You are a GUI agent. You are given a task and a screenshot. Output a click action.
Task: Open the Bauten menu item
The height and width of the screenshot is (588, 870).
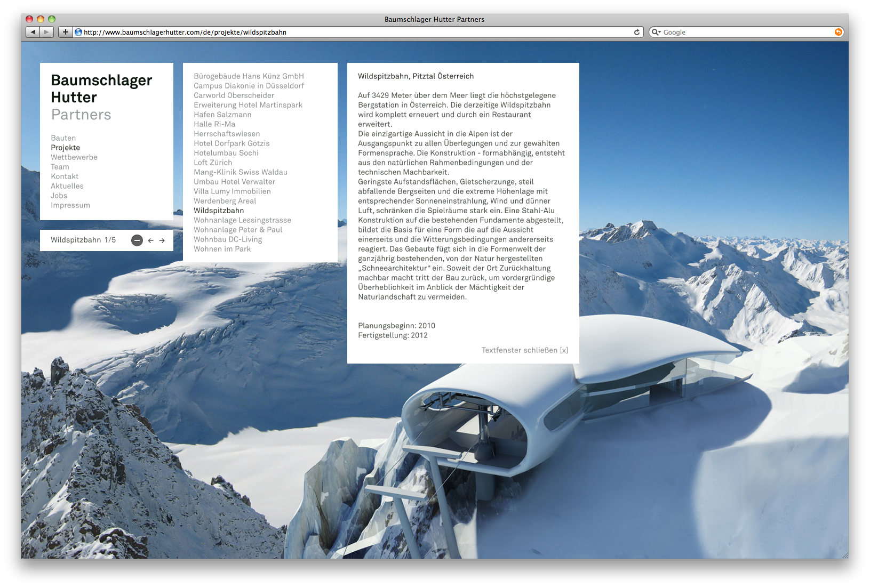tap(63, 138)
